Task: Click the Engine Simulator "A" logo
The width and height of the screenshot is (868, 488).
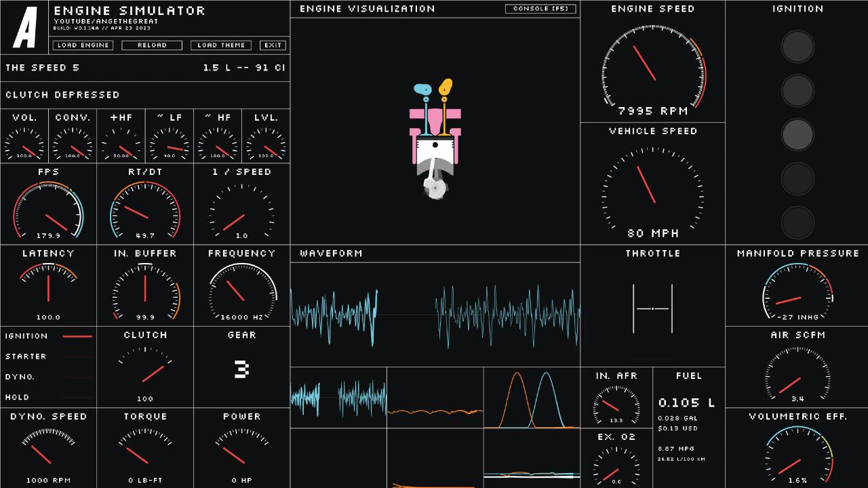Action: click(25, 27)
